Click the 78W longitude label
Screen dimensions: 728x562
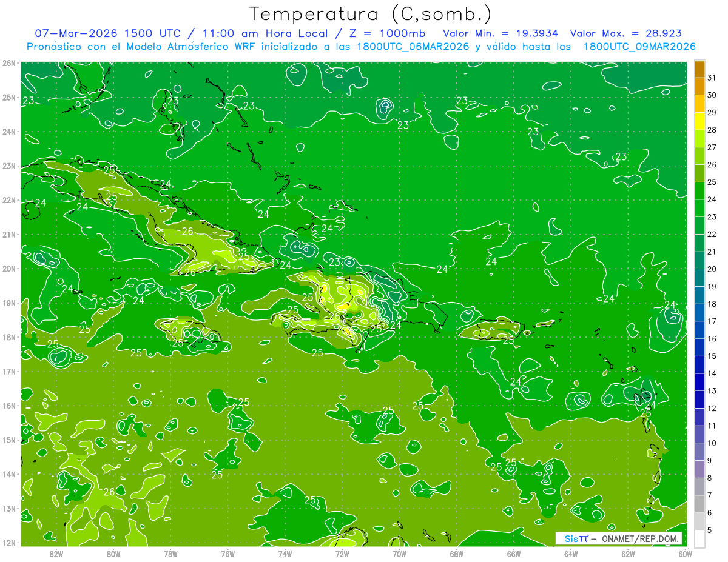[x=170, y=554]
